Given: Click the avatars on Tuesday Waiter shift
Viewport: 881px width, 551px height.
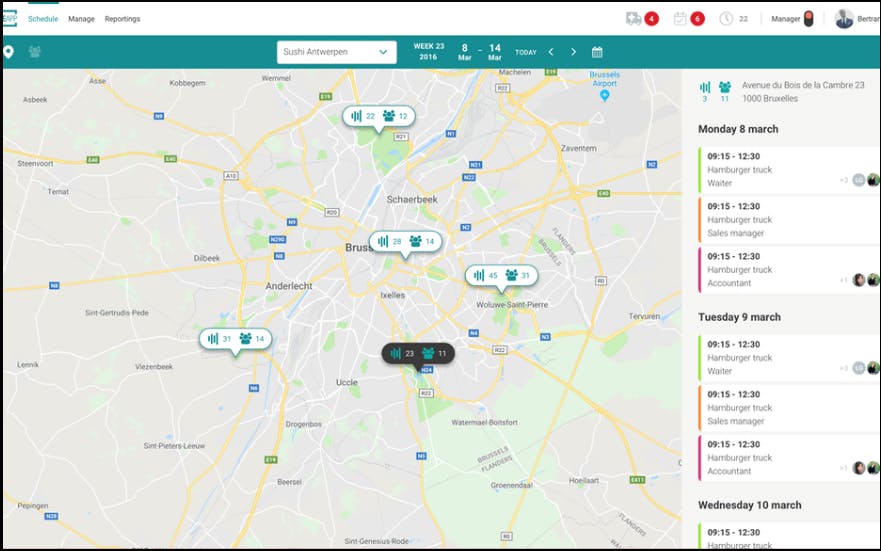Looking at the screenshot, I should coord(865,368).
